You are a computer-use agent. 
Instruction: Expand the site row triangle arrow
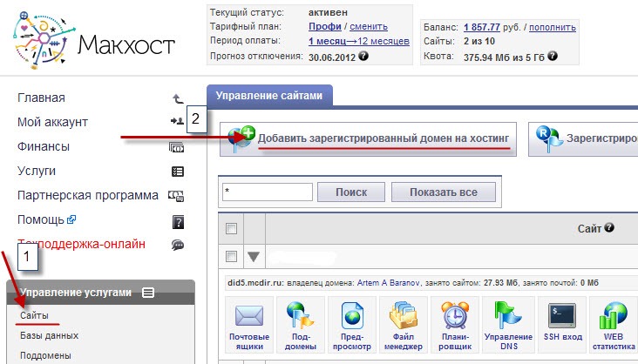pyautogui.click(x=254, y=257)
